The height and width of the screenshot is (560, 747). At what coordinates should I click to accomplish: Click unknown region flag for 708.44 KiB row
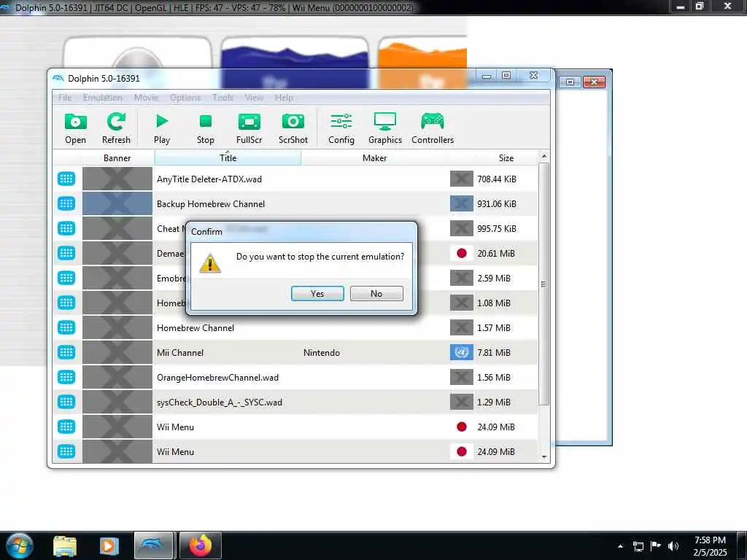click(461, 179)
